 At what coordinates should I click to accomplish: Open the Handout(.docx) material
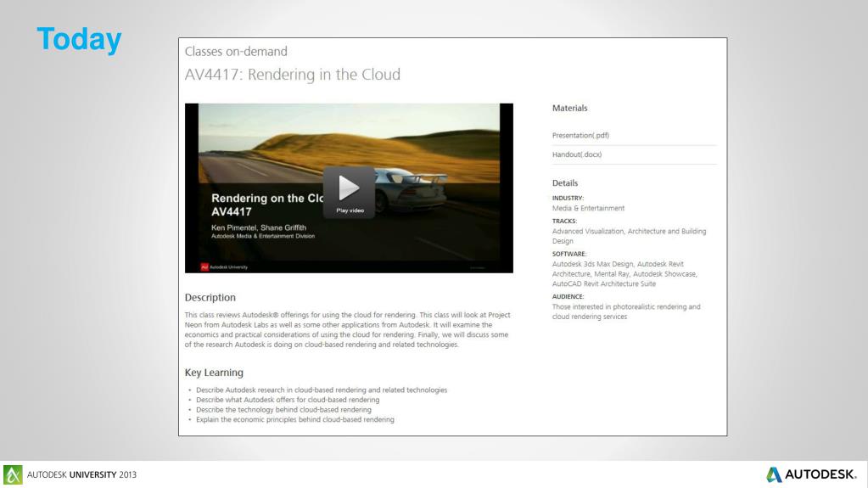[x=577, y=154]
